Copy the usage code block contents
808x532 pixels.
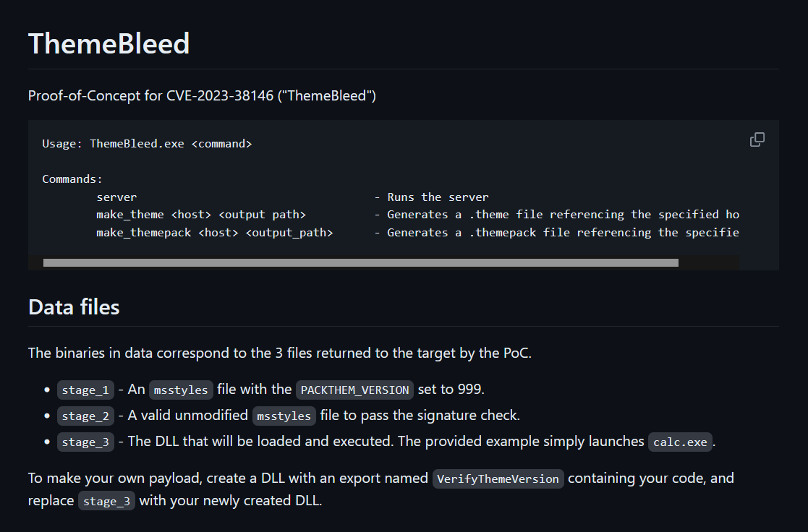click(757, 140)
